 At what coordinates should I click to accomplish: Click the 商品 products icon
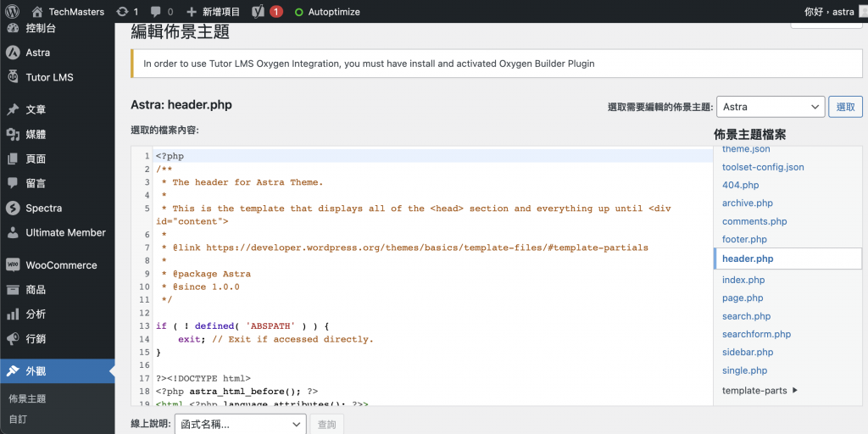(x=13, y=290)
